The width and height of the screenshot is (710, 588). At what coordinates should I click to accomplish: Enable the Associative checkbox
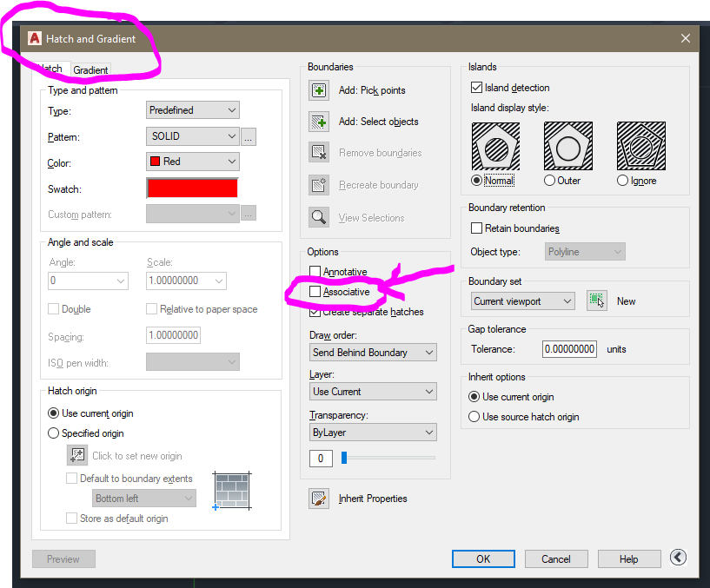[x=315, y=293]
